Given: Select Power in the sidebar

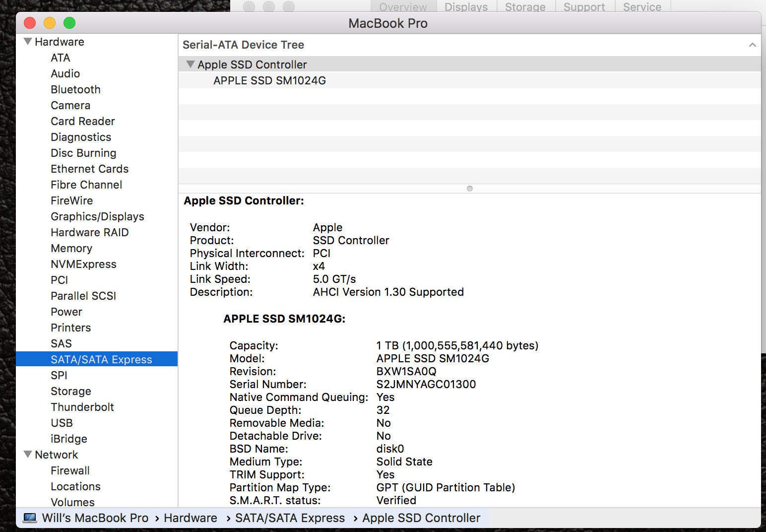Looking at the screenshot, I should click(x=66, y=312).
